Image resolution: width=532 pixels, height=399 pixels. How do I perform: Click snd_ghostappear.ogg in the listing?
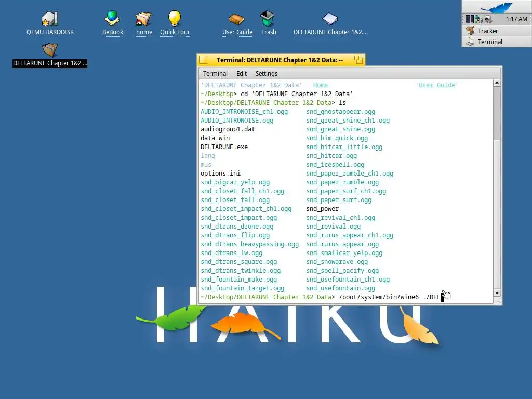pos(341,112)
